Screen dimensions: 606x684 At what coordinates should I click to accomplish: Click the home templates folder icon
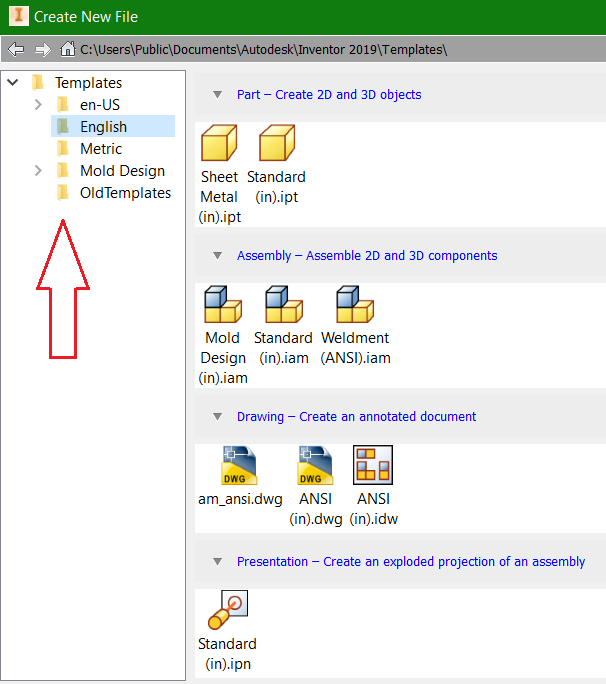click(68, 49)
